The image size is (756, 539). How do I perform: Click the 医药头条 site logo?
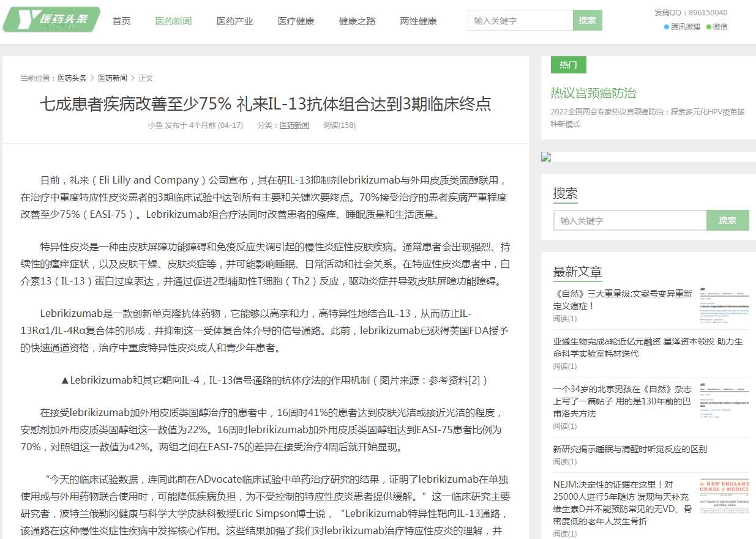pyautogui.click(x=51, y=20)
